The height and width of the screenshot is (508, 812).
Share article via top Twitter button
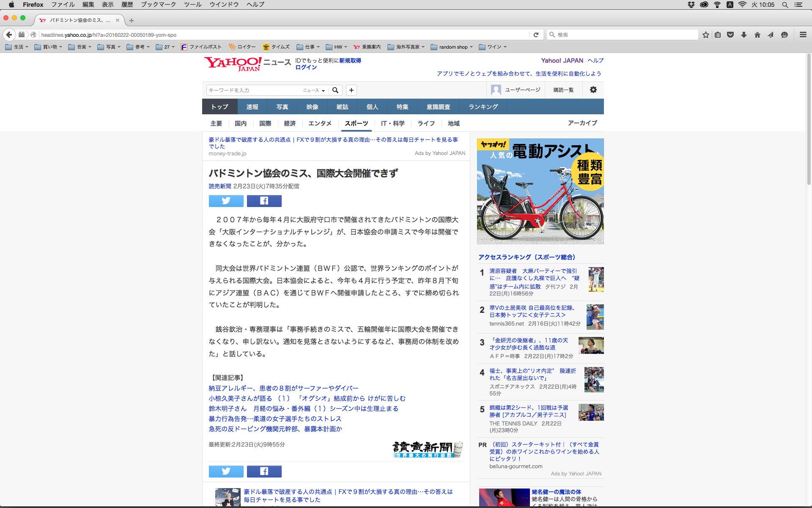click(226, 201)
